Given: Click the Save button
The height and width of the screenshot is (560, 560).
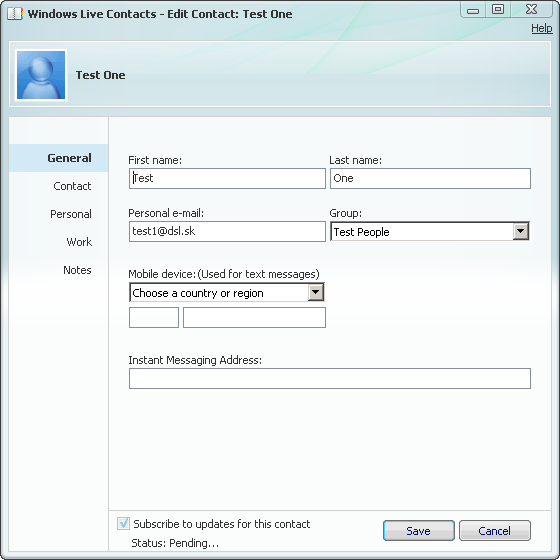Looking at the screenshot, I should (x=419, y=531).
